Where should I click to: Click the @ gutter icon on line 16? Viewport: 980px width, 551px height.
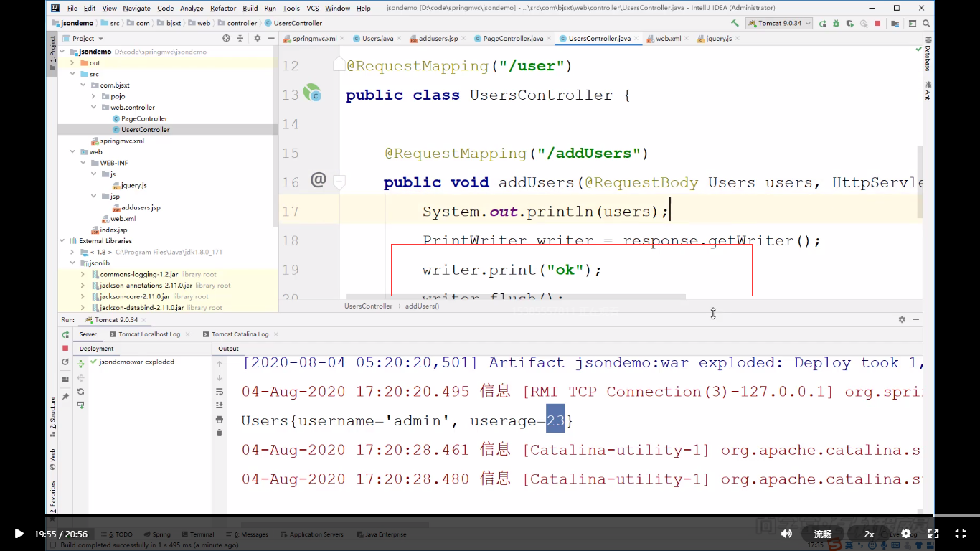pos(319,179)
